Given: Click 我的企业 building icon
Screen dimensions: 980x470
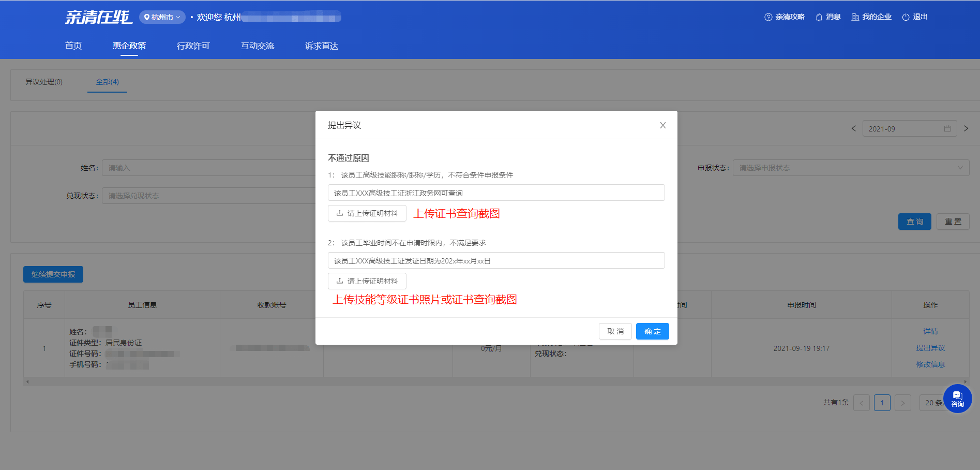Looking at the screenshot, I should (x=855, y=17).
